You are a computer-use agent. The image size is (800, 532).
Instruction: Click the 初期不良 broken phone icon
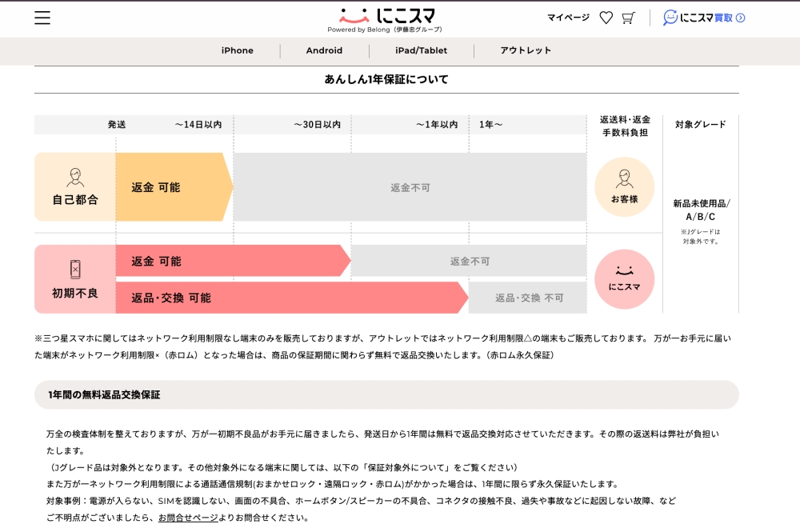tap(75, 269)
